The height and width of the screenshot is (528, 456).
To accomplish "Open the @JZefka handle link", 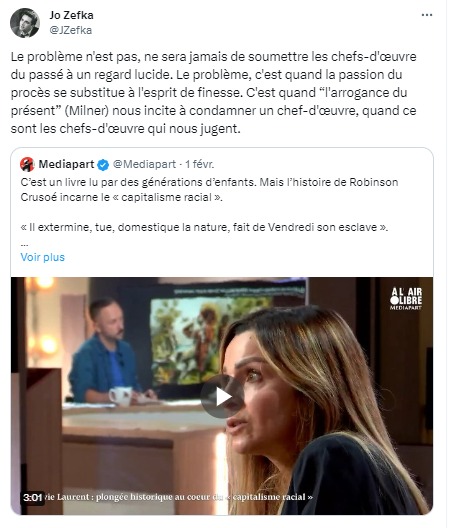I will [70, 30].
